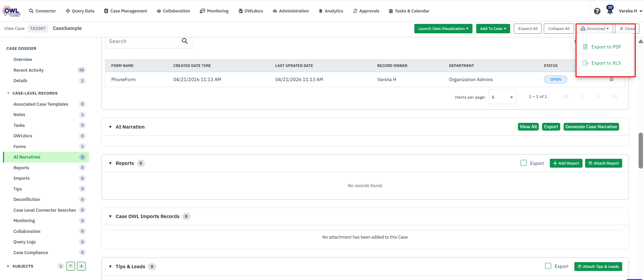Open the Varsha H user menu
Screen dimensions: 644x280
coord(630,11)
